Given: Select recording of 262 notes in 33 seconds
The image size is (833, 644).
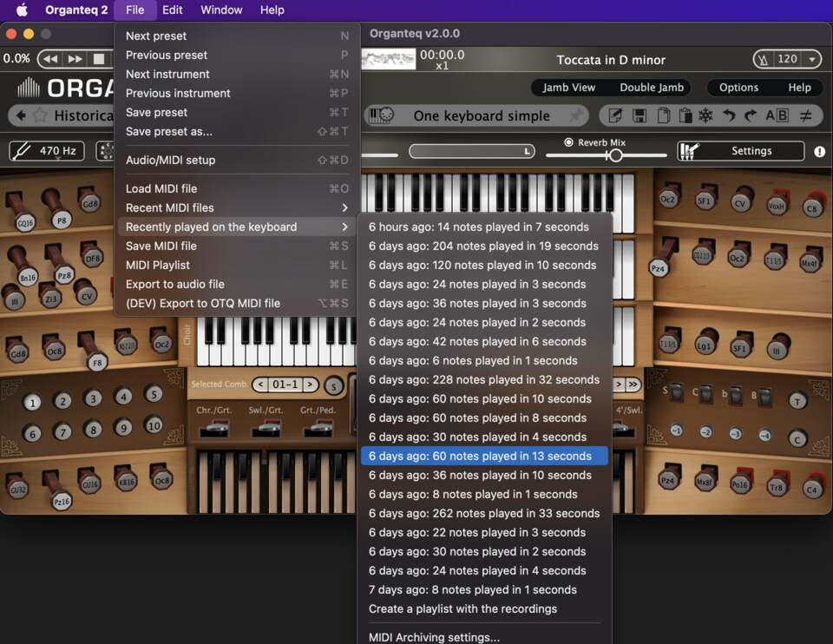Looking at the screenshot, I should point(484,513).
